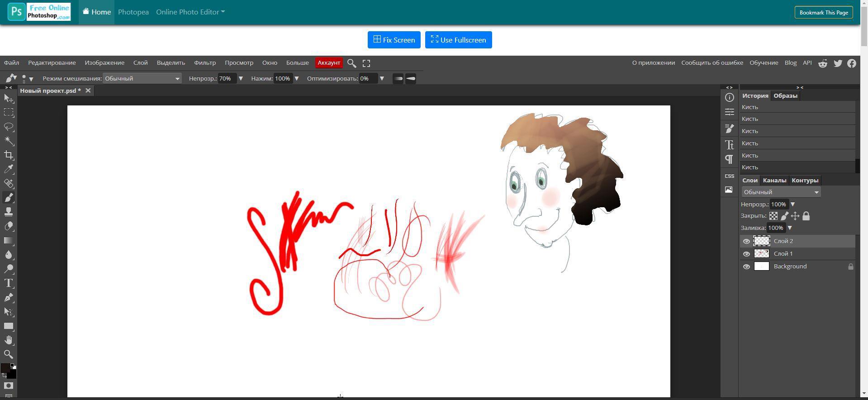
Task: Hide the Слой 2 layer
Action: click(746, 241)
